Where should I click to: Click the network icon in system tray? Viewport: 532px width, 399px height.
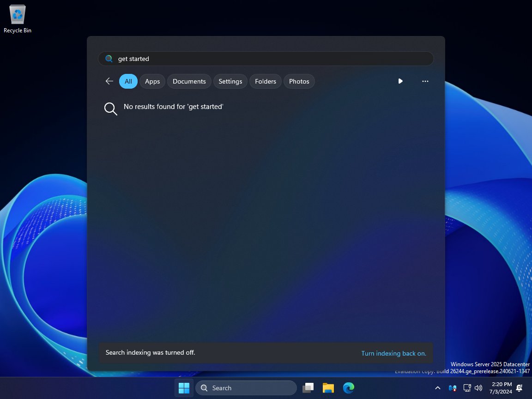(467, 388)
